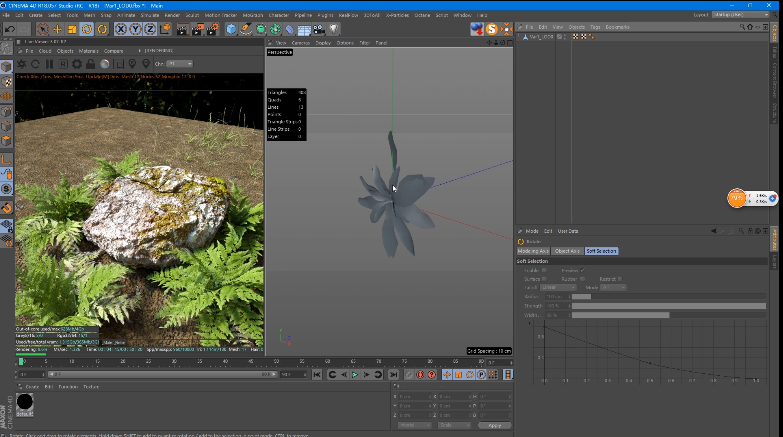Click the coordinate system icon
Viewport: 783px width, 437px height.
tap(165, 29)
